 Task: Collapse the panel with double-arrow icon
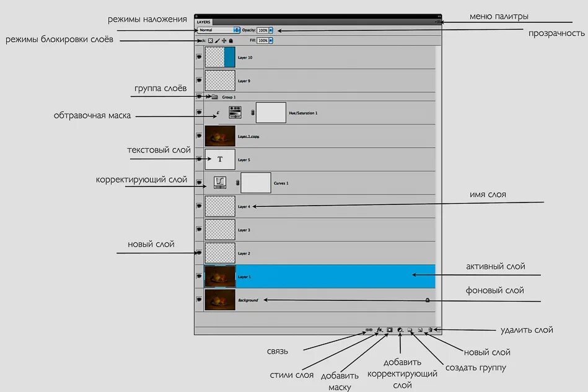point(439,16)
